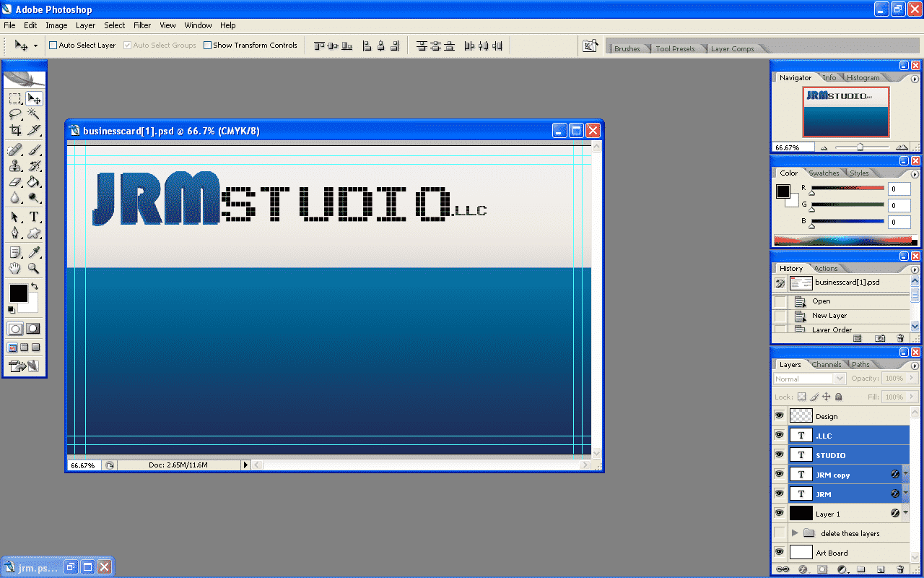Select the History Brush tool

coord(33,166)
